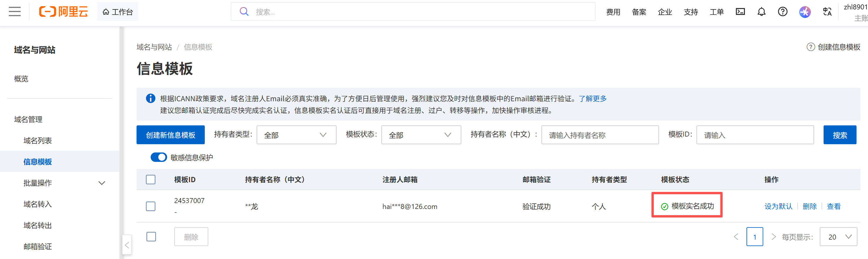Viewport: 868px width, 259px height.
Task: Focus the 模板ID input field
Action: point(755,135)
